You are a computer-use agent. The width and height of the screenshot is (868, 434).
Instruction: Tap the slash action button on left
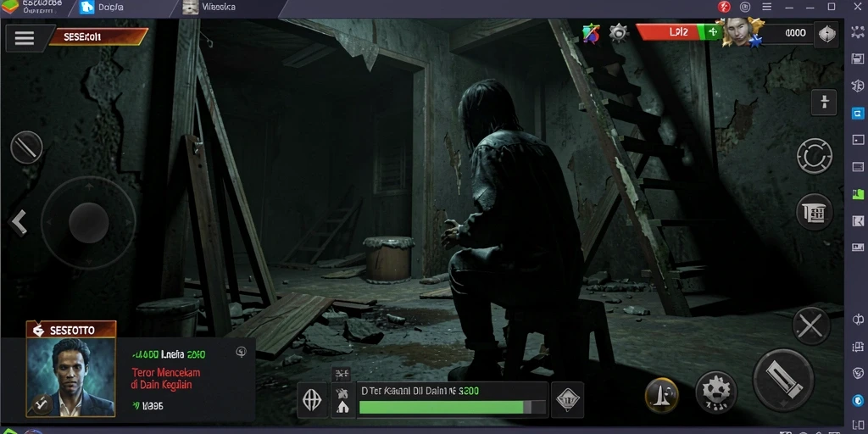click(26, 147)
